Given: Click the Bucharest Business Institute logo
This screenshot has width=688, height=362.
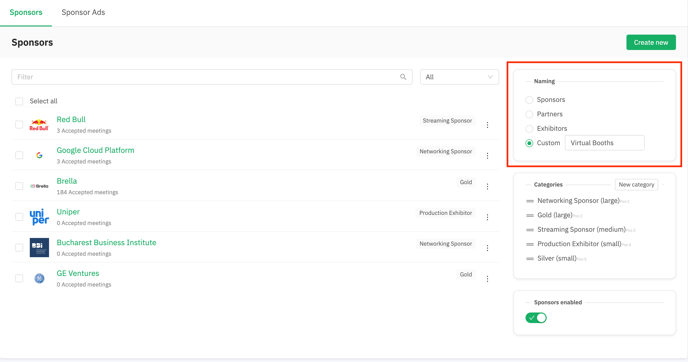Looking at the screenshot, I should point(39,247).
